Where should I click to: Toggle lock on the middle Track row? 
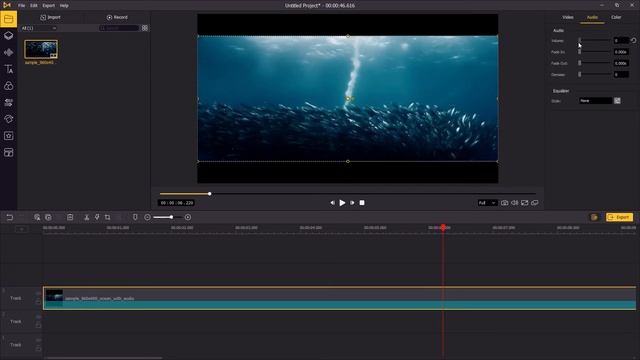tap(38, 325)
